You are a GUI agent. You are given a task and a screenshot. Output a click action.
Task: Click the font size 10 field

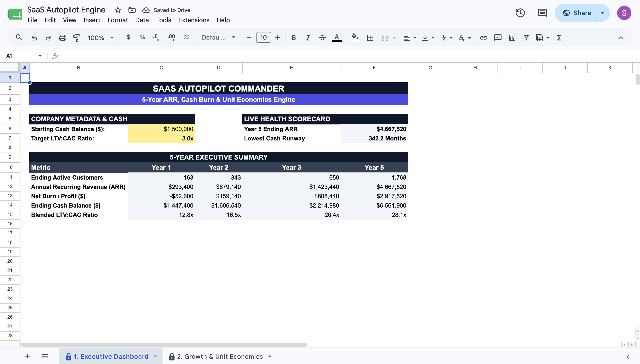[263, 38]
